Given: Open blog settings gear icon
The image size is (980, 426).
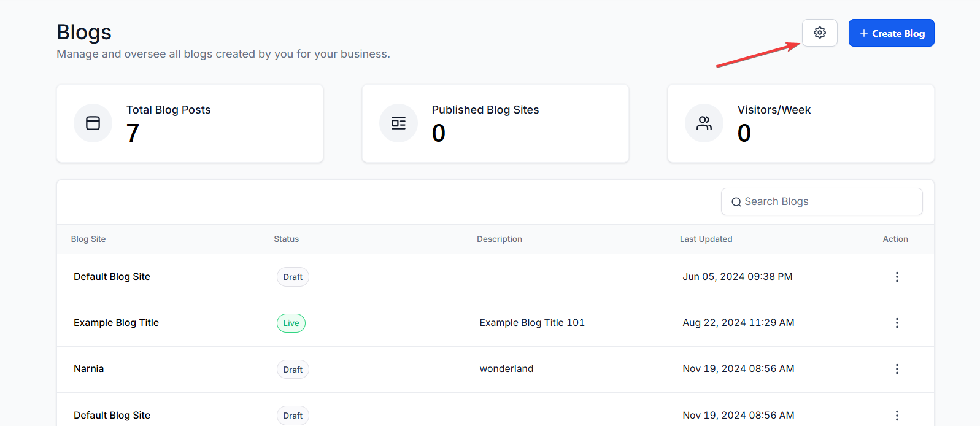Looking at the screenshot, I should (819, 33).
